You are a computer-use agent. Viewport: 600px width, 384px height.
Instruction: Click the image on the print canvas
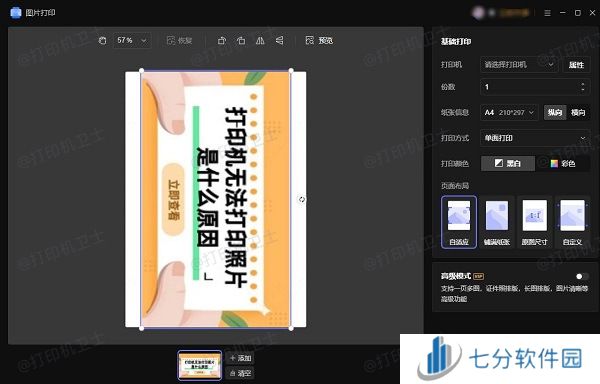point(216,199)
